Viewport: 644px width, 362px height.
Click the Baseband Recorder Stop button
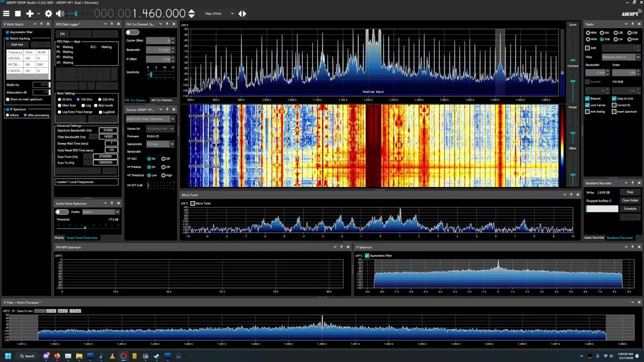tap(630, 192)
